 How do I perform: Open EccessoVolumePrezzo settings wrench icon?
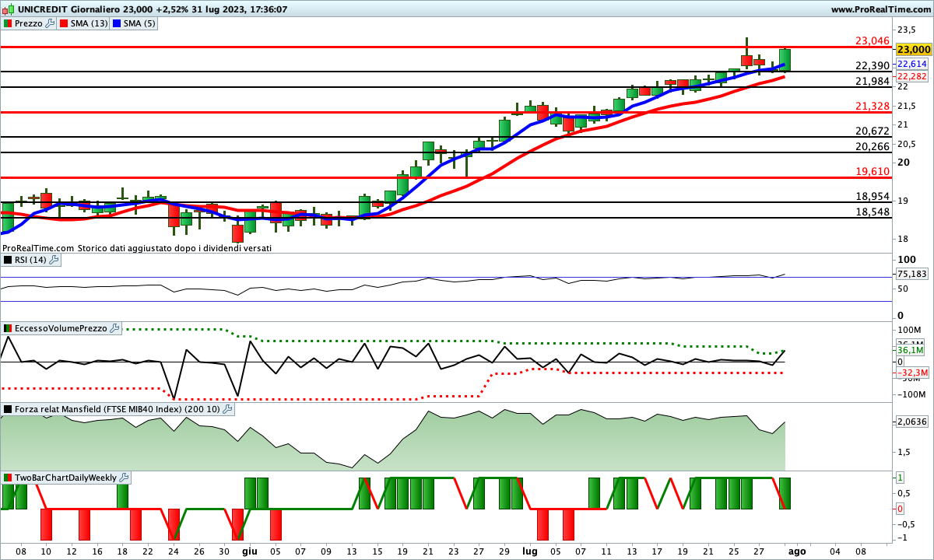tap(115, 328)
